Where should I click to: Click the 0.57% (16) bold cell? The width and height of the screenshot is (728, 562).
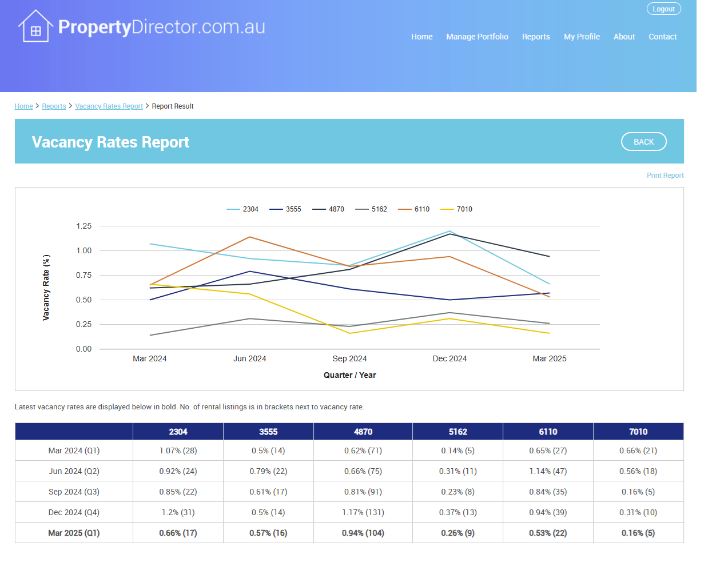point(268,533)
